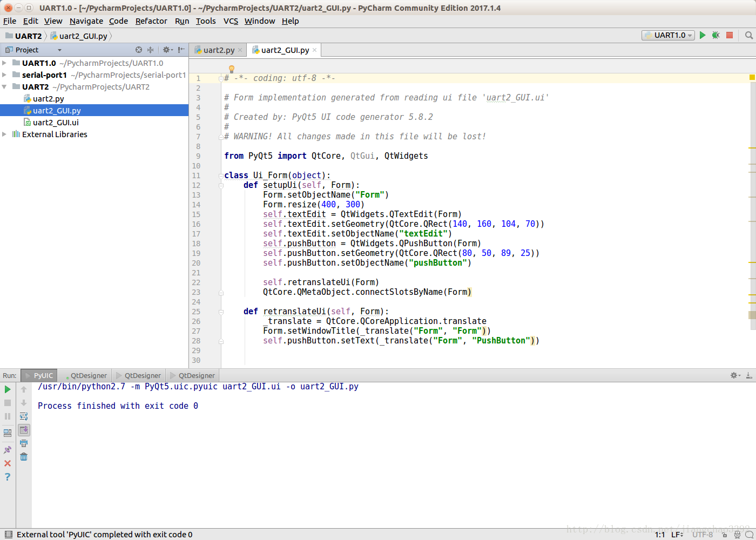The image size is (756, 540).
Task: Hide the Run panel with the download-arrow icon
Action: [x=749, y=375]
